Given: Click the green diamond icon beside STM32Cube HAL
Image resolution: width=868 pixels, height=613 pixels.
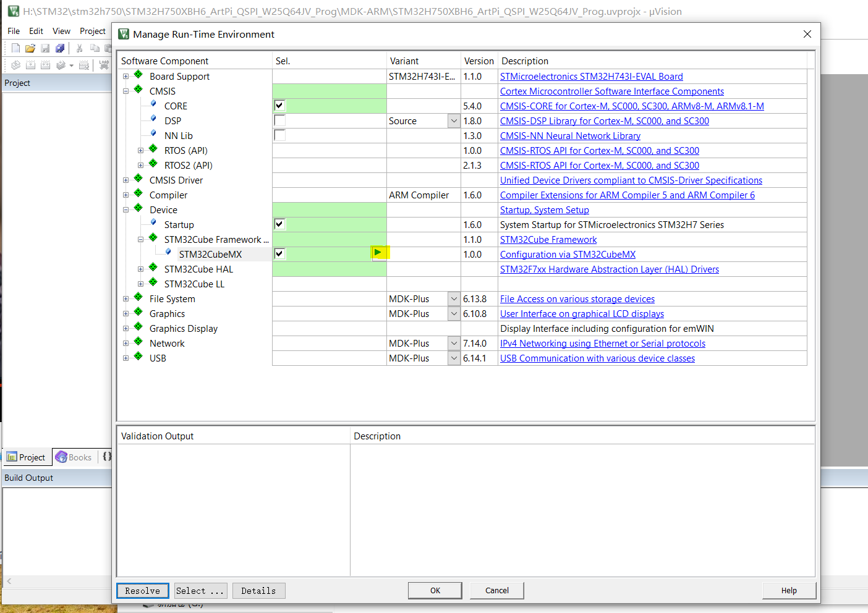Looking at the screenshot, I should tap(153, 268).
